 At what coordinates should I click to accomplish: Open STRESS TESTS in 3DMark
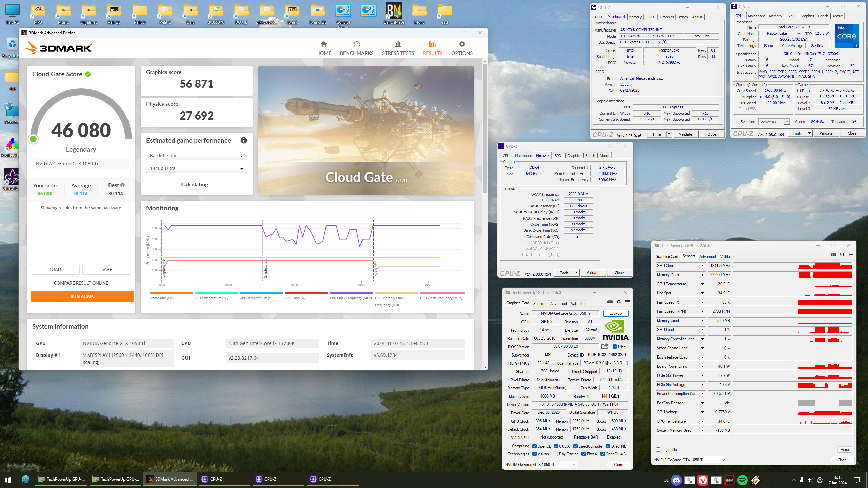pos(398,48)
